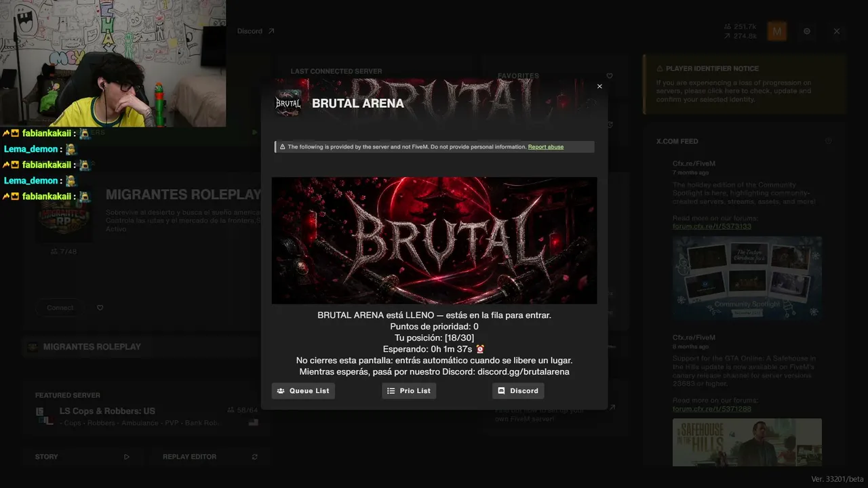
Task: Launch STORY mode with the play icon
Action: [127, 457]
